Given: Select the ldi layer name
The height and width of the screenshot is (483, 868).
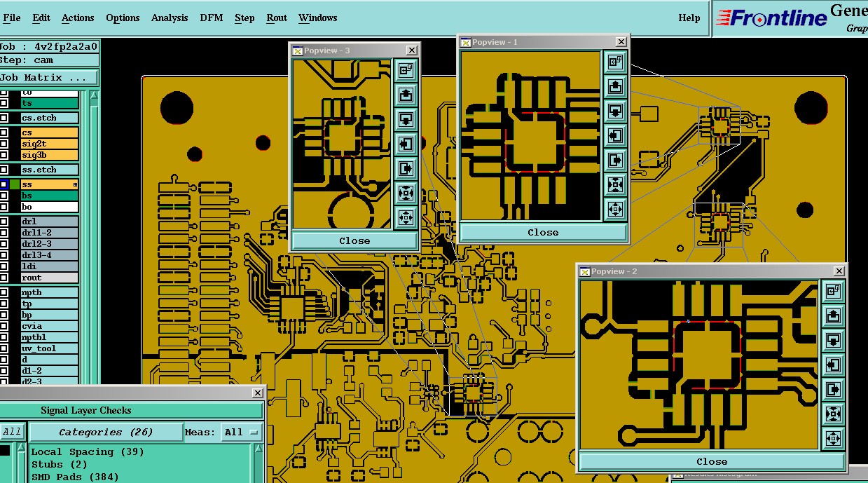Looking at the screenshot, I should pyautogui.click(x=49, y=266).
